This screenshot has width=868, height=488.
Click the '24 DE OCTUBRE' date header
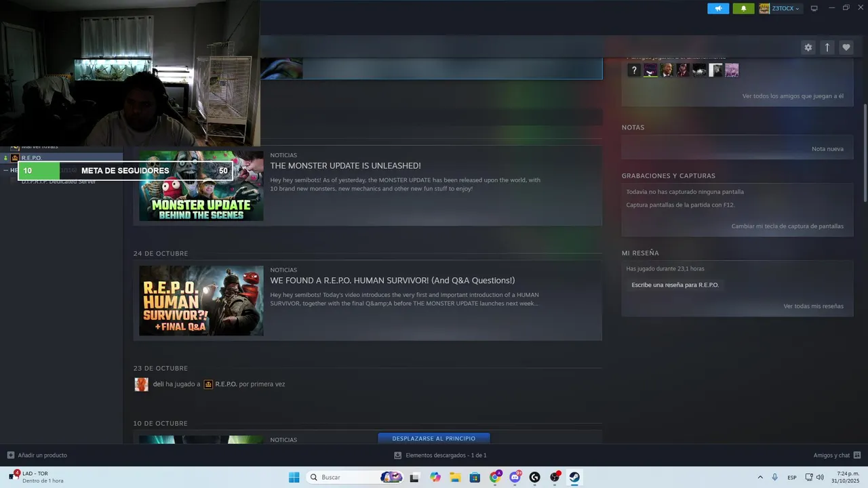click(x=161, y=253)
